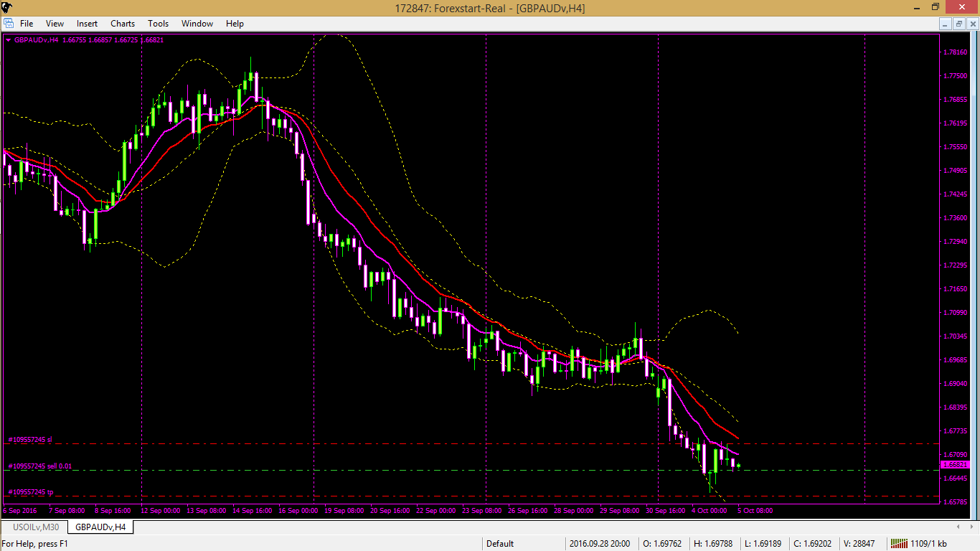The image size is (980, 551).
Task: Select the GBPAUDv,H4 chart tab
Action: [x=100, y=527]
